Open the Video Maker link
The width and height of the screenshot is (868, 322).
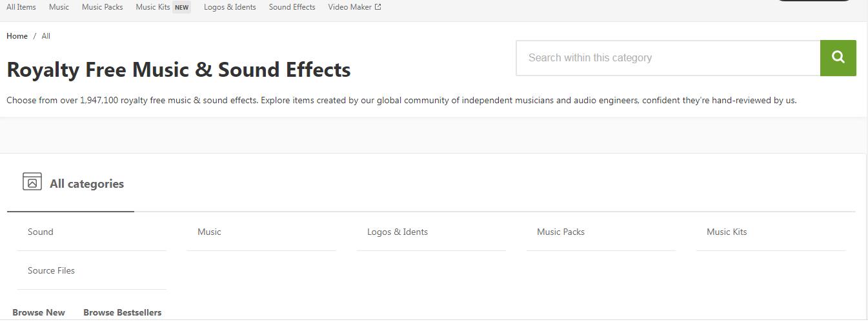350,7
